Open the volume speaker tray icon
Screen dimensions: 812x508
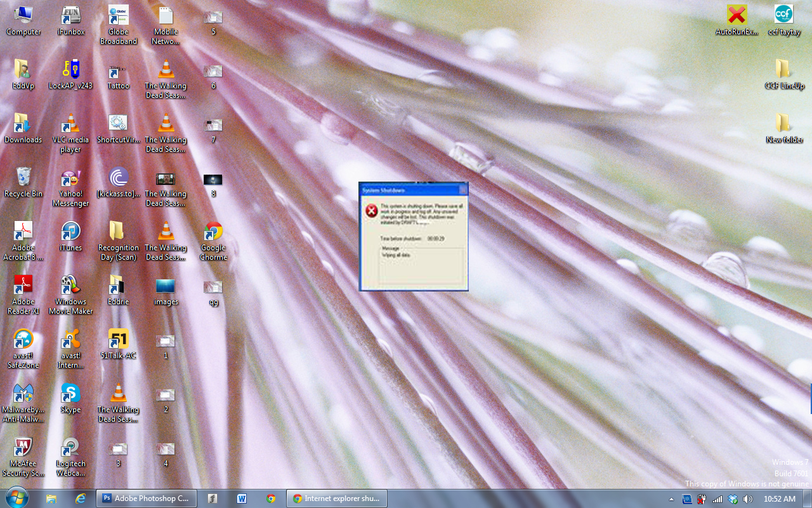748,499
